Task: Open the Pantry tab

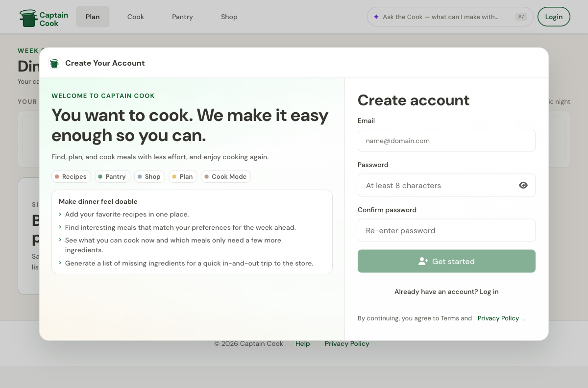Action: (x=182, y=17)
